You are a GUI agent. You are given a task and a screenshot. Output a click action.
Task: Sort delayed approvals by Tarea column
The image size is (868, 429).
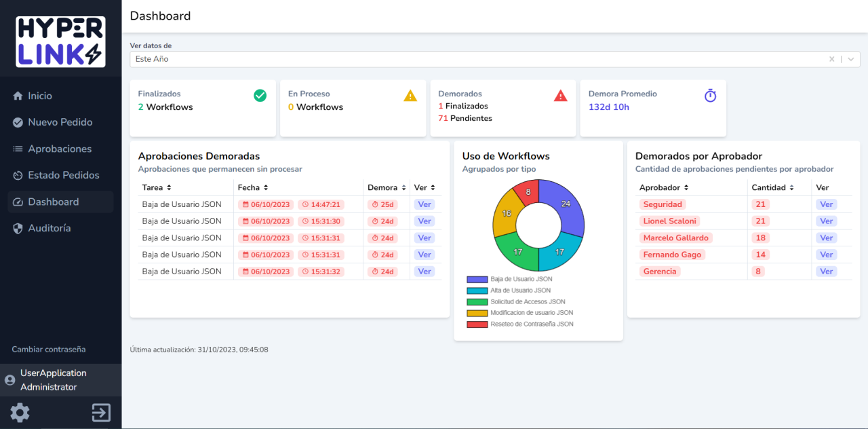pos(155,187)
